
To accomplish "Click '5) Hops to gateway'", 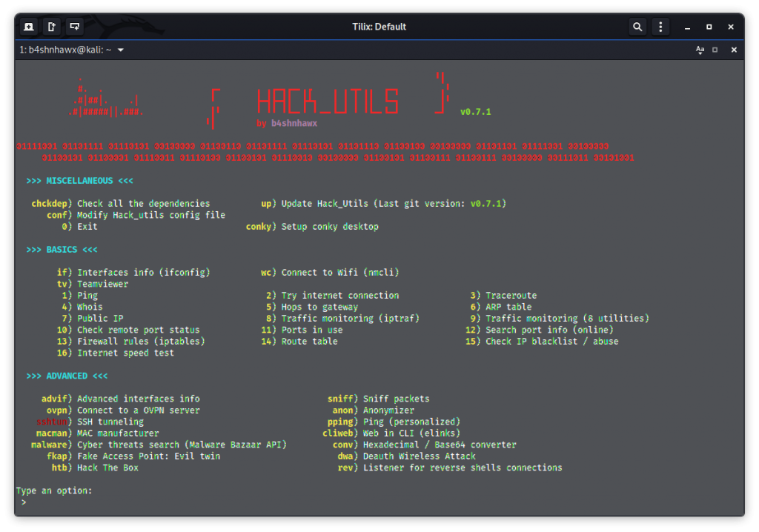I will 312,307.
